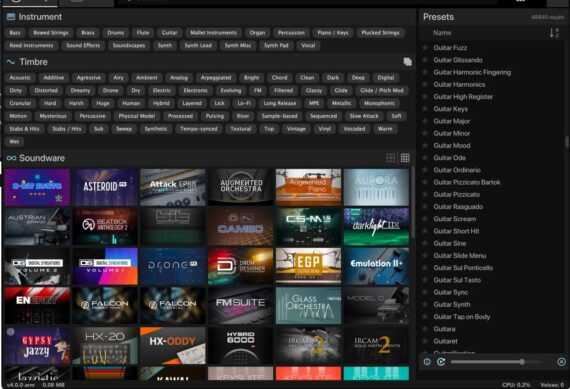Click the Instrument section header icon
Image resolution: width=570 pixels, height=389 pixels.
11,17
